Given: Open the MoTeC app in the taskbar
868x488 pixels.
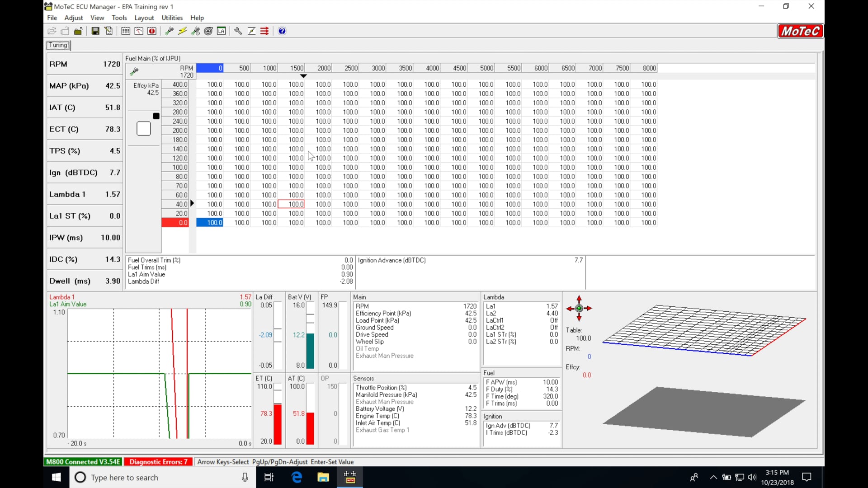Looking at the screenshot, I should pyautogui.click(x=350, y=477).
